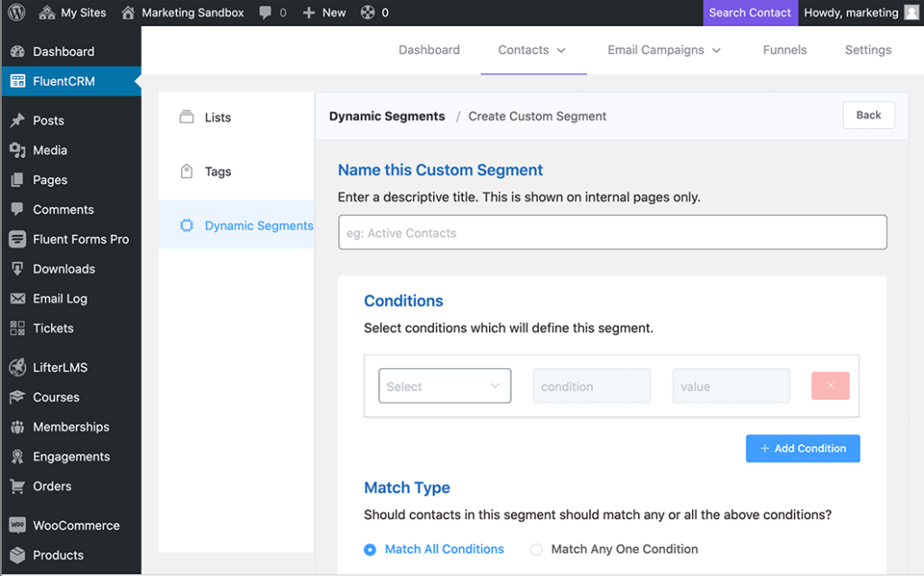Remove condition with red X button

(x=830, y=386)
